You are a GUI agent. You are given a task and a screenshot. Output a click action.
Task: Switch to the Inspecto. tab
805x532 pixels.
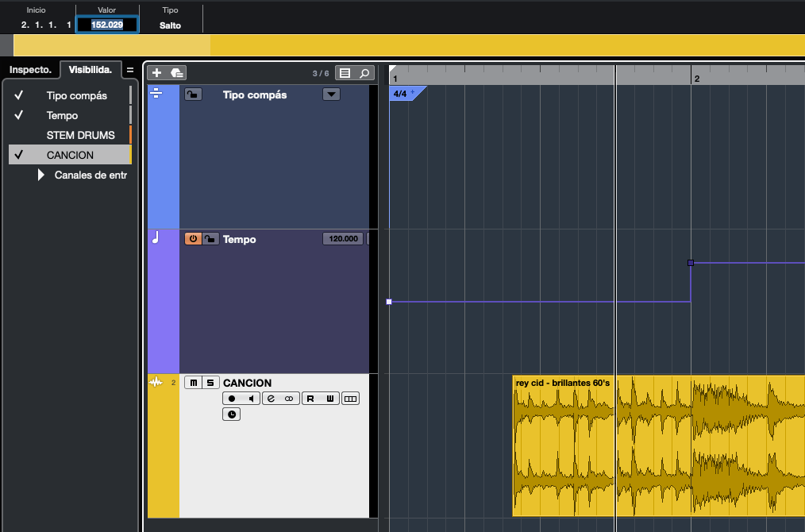(x=30, y=70)
